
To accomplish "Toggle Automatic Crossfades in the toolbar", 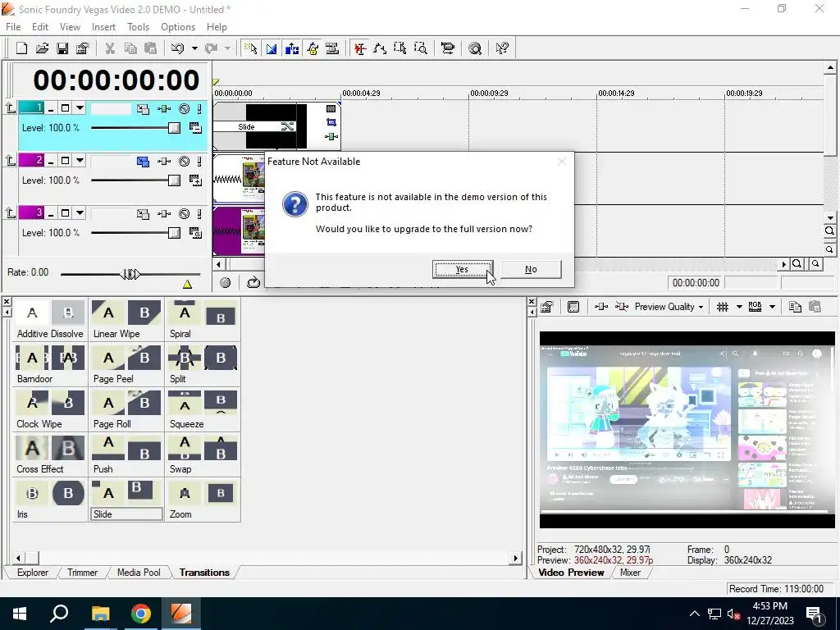I will 272,48.
